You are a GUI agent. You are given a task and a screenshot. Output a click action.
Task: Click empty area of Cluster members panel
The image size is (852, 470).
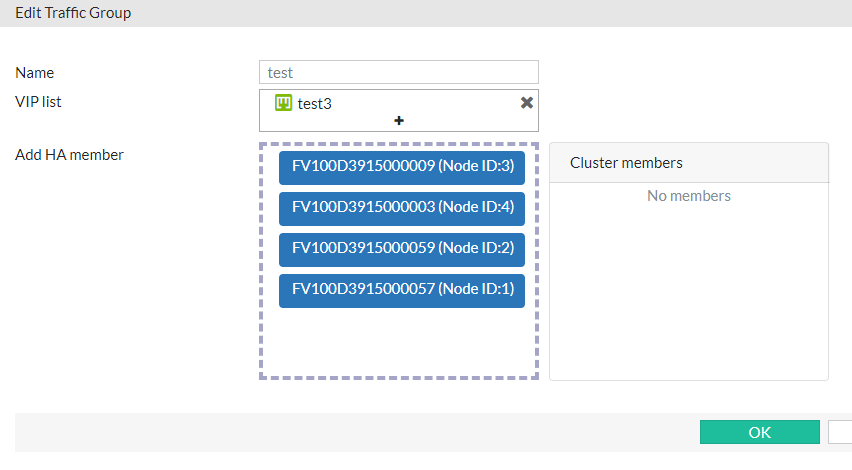coord(688,300)
